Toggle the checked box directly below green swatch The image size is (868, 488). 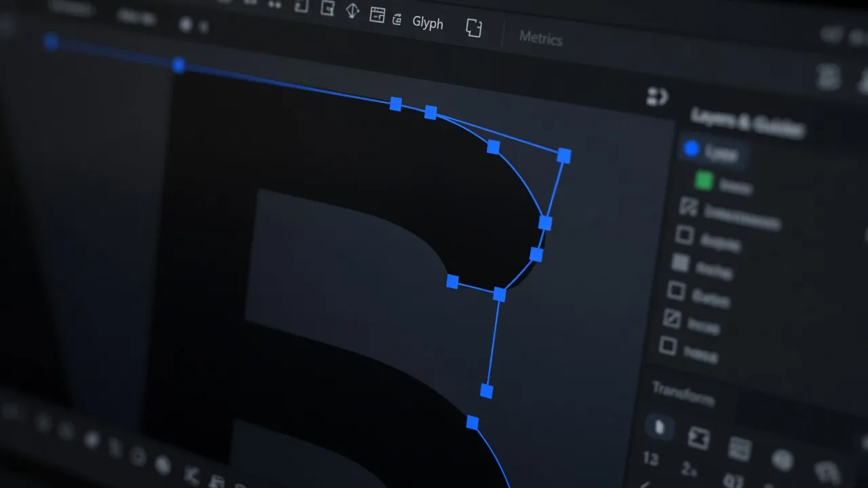click(688, 206)
